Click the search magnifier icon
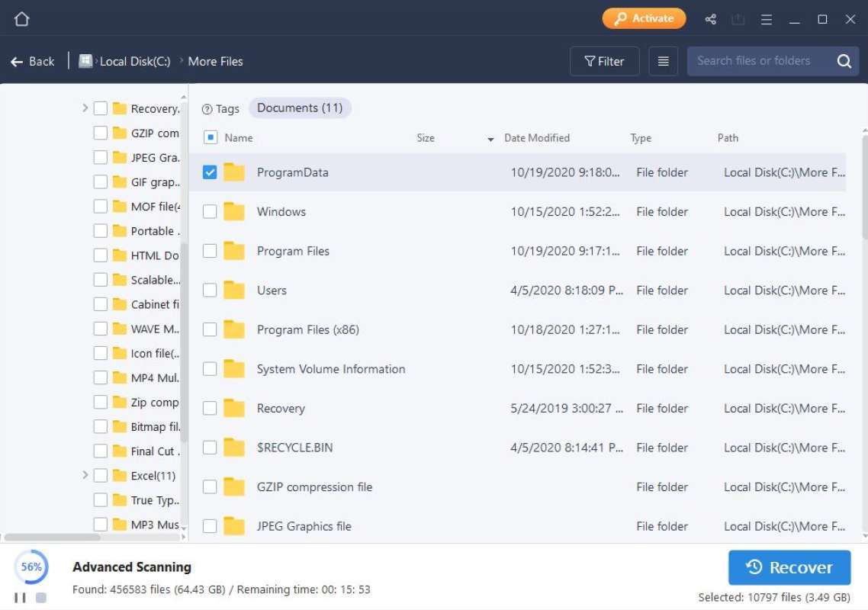Viewport: 868px width, 610px height. [x=844, y=61]
